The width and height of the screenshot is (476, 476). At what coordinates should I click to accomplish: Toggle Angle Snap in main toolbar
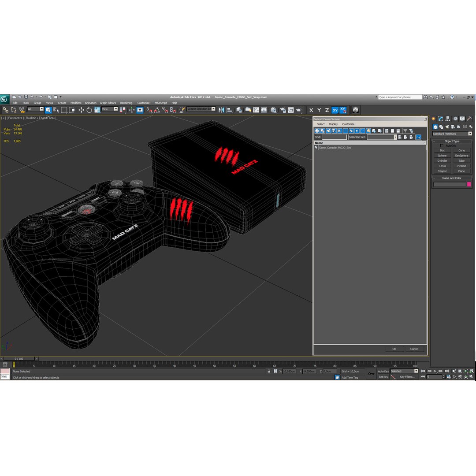click(157, 110)
